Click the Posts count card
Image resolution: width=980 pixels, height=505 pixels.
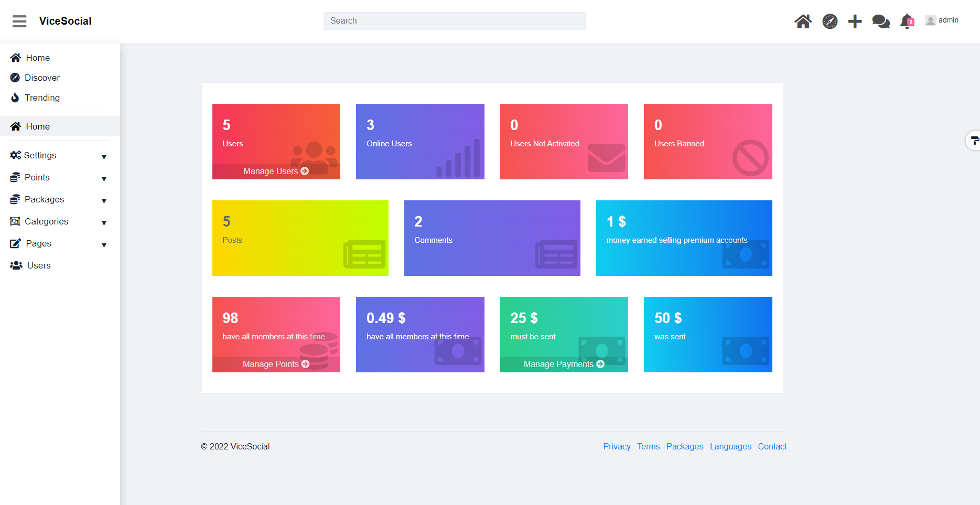300,238
